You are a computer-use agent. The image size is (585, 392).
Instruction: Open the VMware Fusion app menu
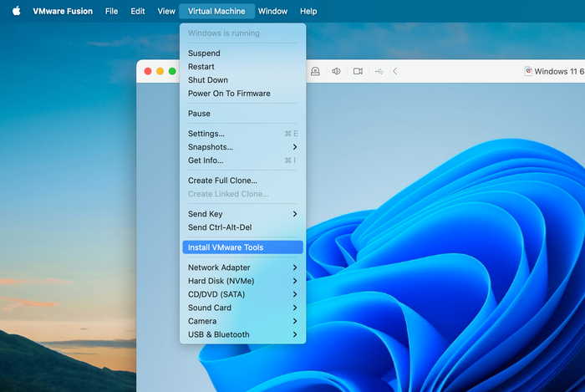[x=63, y=11]
